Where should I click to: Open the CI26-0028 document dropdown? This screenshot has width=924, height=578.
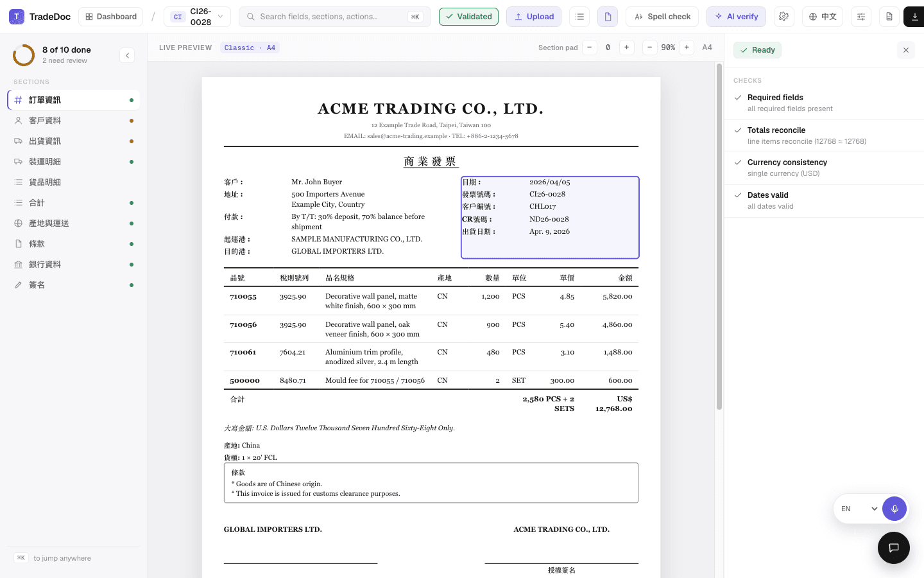197,17
